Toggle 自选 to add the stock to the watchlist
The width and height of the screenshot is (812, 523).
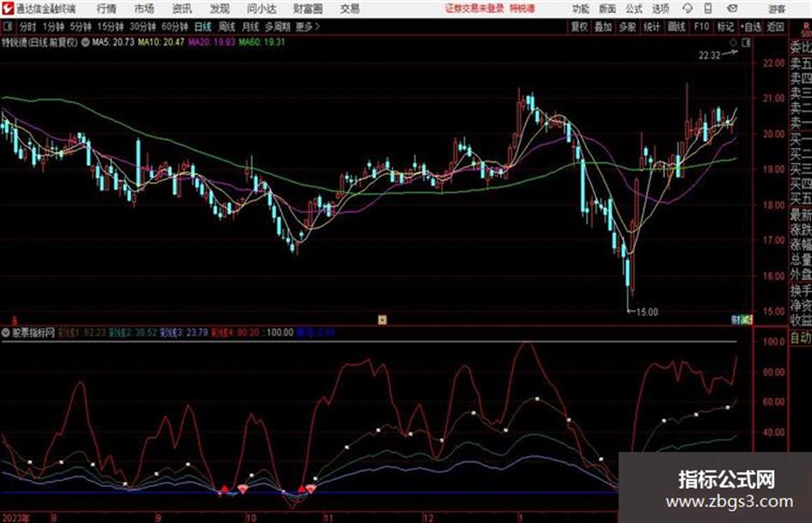pyautogui.click(x=750, y=27)
